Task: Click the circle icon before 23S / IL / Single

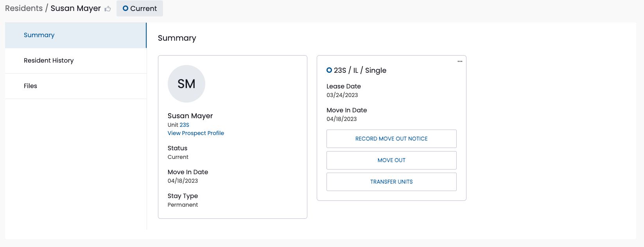Action: pyautogui.click(x=329, y=70)
